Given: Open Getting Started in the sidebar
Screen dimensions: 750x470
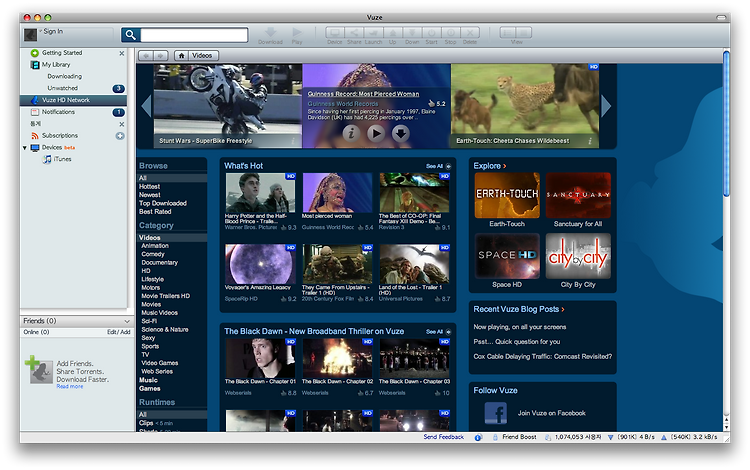Looking at the screenshot, I should pyautogui.click(x=62, y=53).
